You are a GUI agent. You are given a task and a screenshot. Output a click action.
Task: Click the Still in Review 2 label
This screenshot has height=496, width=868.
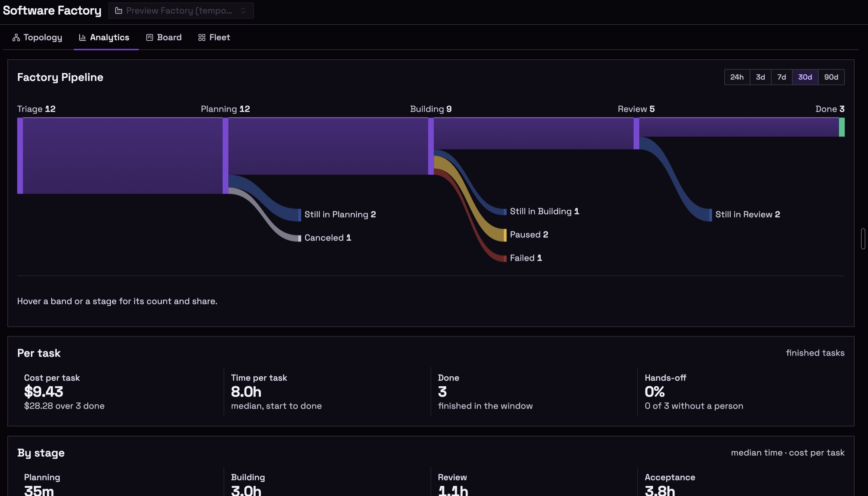748,214
